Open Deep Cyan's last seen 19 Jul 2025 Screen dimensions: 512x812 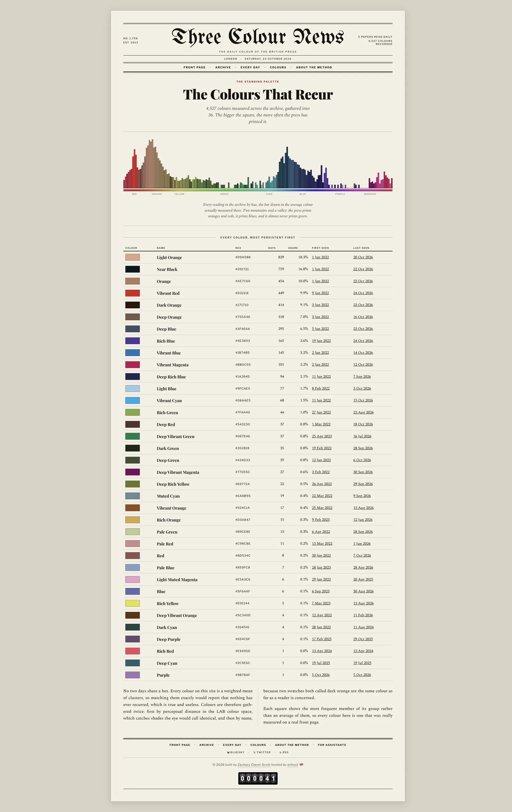362,663
